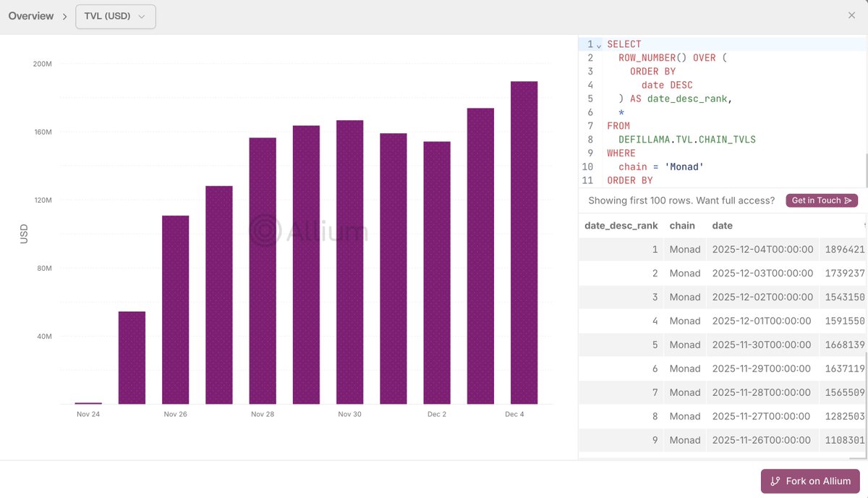Click TVL value cell 1896421
This screenshot has width=868, height=498.
[843, 249]
